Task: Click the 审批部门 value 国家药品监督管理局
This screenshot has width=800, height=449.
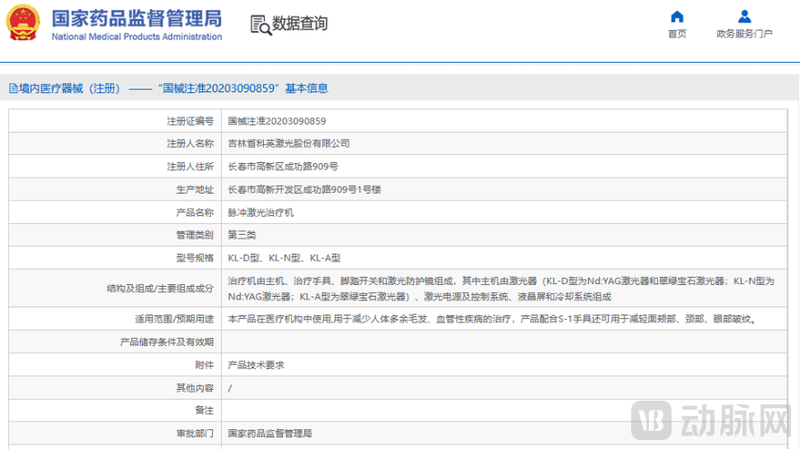Action: (x=270, y=434)
